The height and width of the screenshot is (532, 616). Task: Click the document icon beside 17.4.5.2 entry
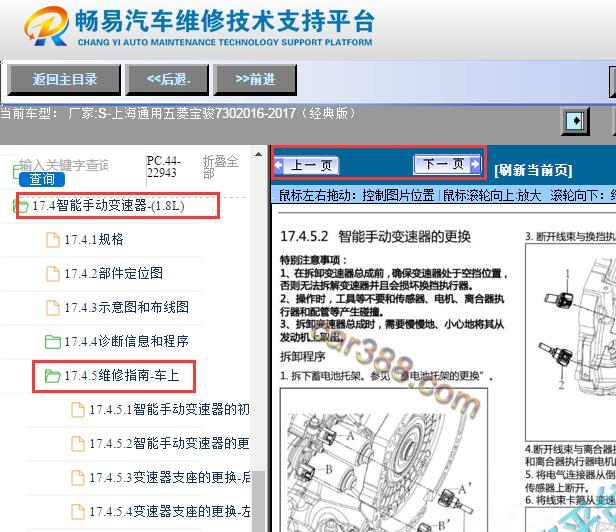pyautogui.click(x=78, y=444)
